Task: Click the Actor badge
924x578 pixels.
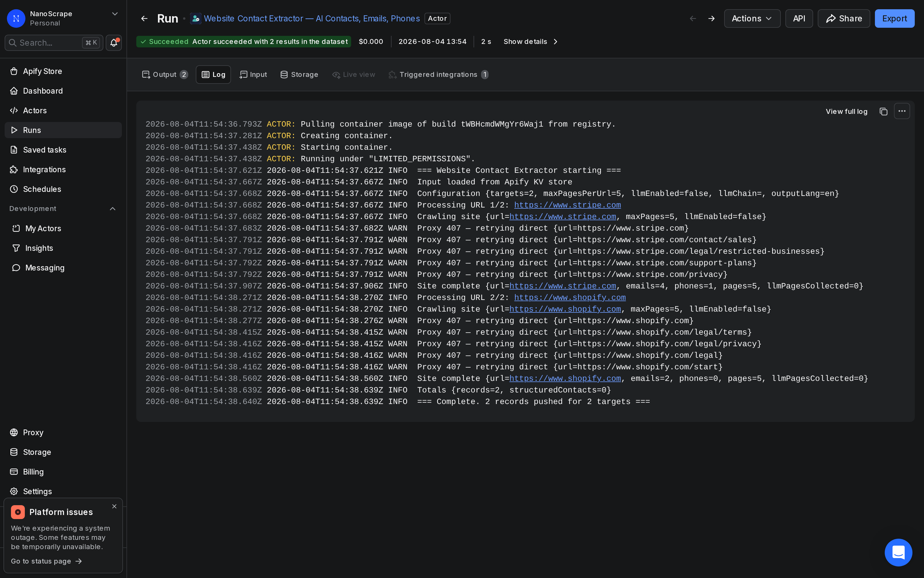Action: coord(437,18)
